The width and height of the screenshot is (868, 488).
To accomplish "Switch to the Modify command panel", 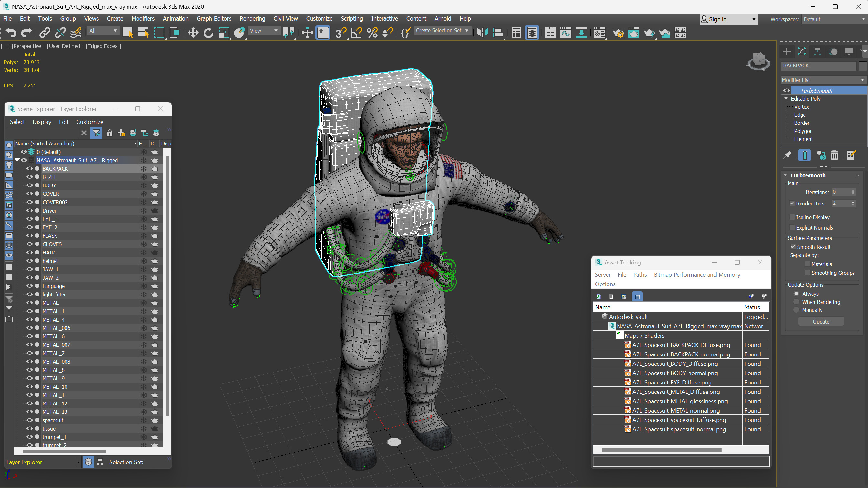I will (802, 52).
